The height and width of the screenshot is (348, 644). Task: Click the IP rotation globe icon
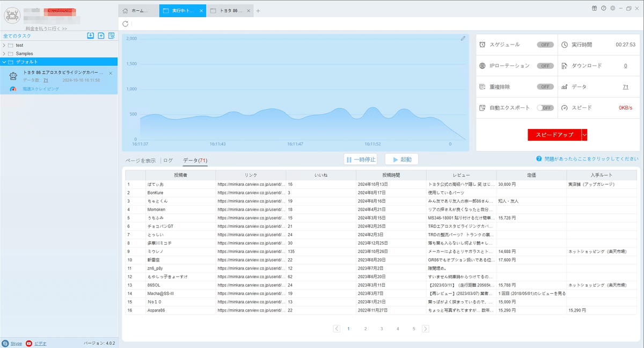[x=483, y=66]
